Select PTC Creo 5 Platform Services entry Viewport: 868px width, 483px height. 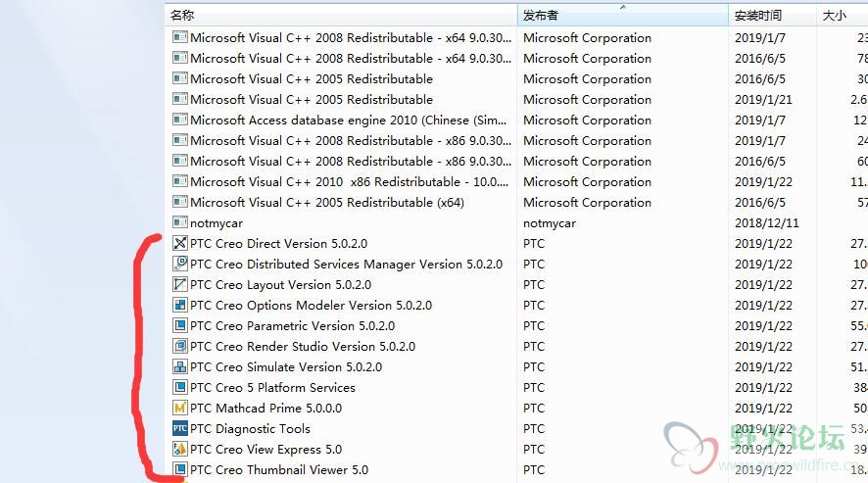(516, 387)
